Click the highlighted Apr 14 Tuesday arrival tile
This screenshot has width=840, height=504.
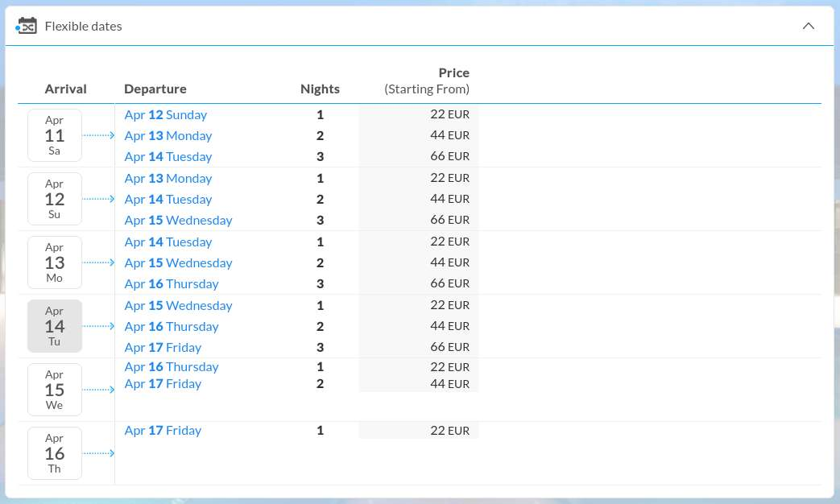[x=55, y=326]
